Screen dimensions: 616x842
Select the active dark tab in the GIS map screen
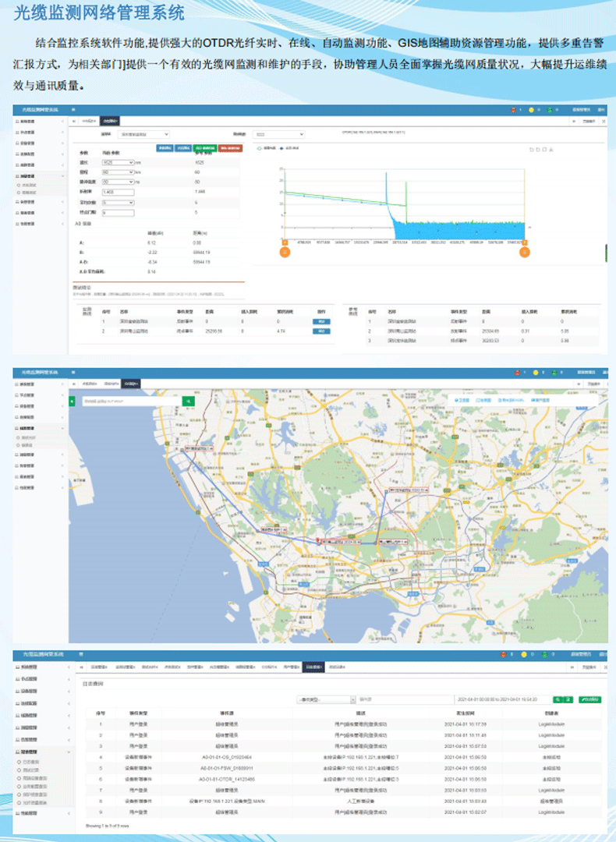[130, 384]
